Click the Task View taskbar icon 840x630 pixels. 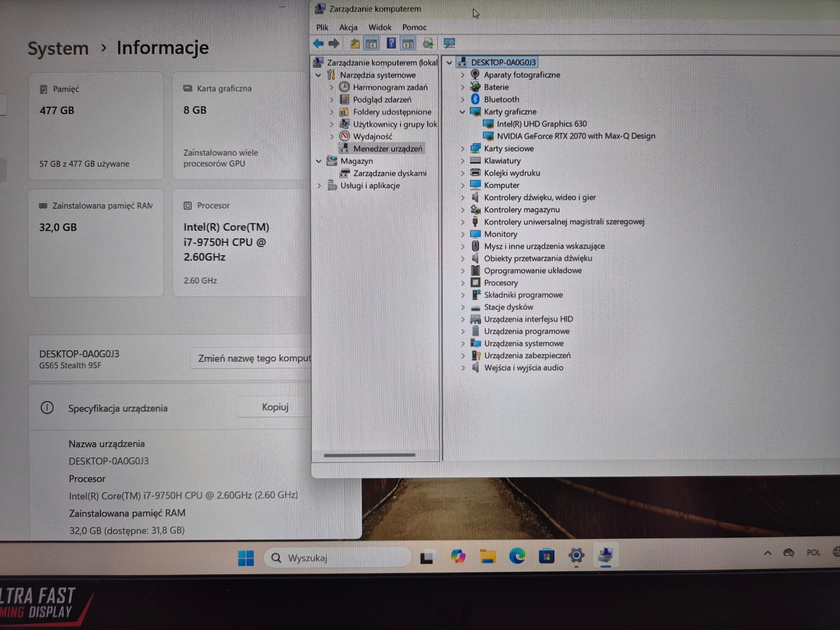pos(427,557)
